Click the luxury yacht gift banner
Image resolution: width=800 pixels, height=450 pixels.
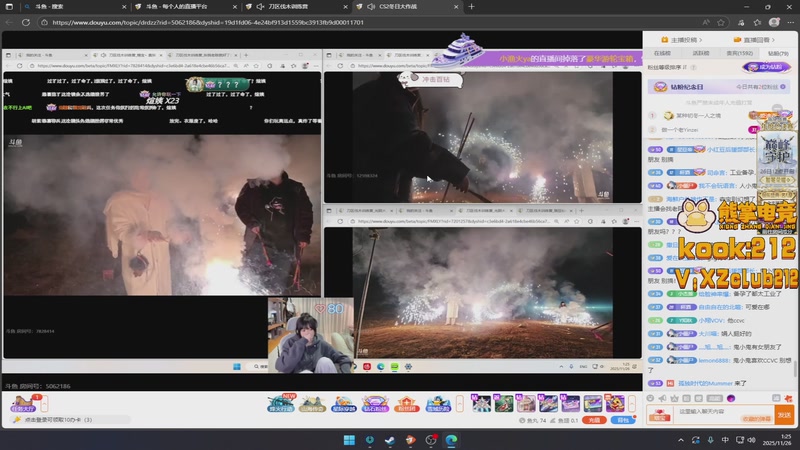click(x=536, y=55)
